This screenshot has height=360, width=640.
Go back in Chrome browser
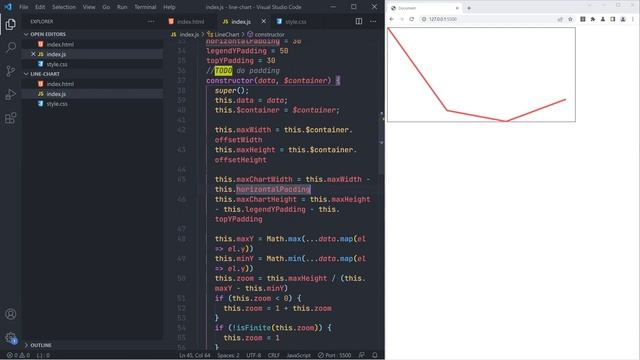pos(392,19)
